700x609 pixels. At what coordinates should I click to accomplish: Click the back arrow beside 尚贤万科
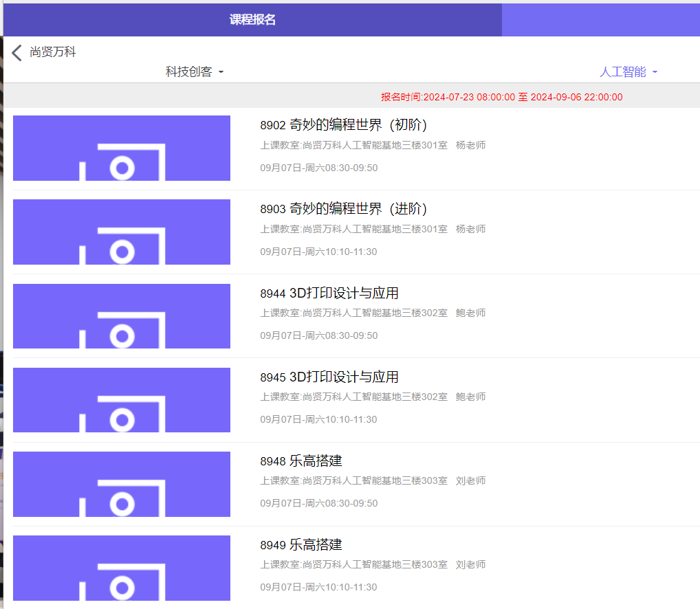17,52
